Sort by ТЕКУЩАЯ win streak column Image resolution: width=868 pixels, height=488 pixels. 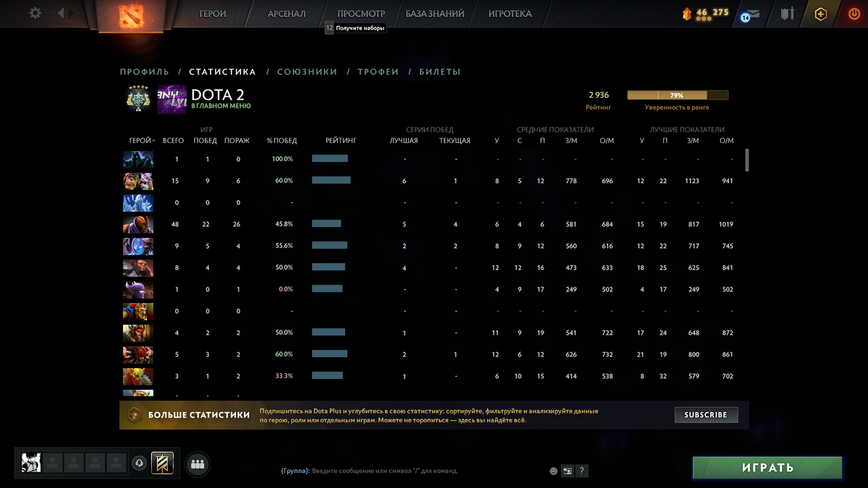pos(455,141)
